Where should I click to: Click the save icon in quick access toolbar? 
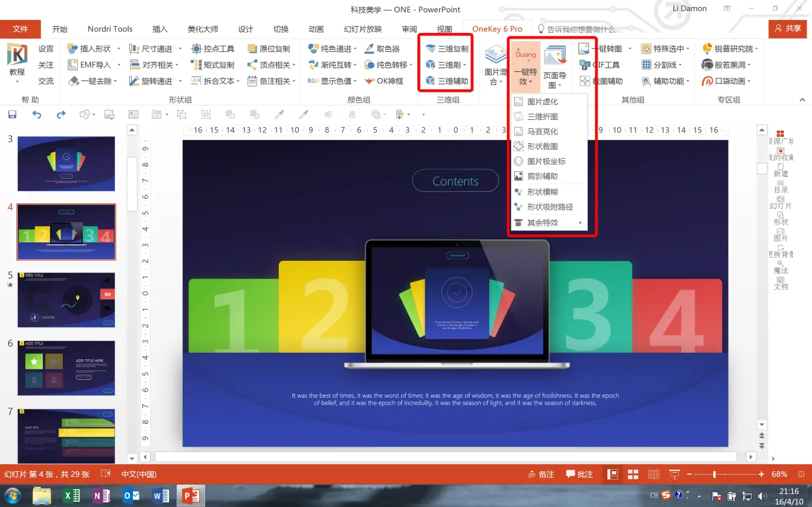[12, 114]
